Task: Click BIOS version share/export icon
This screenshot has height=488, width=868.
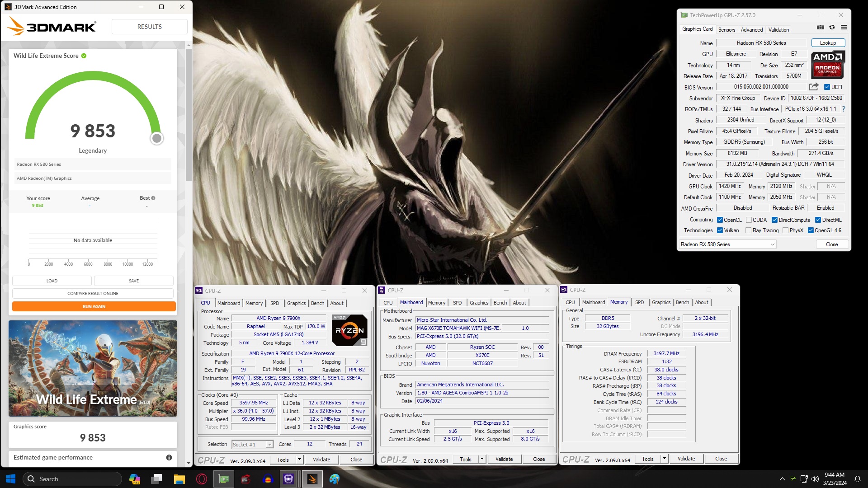Action: [814, 87]
